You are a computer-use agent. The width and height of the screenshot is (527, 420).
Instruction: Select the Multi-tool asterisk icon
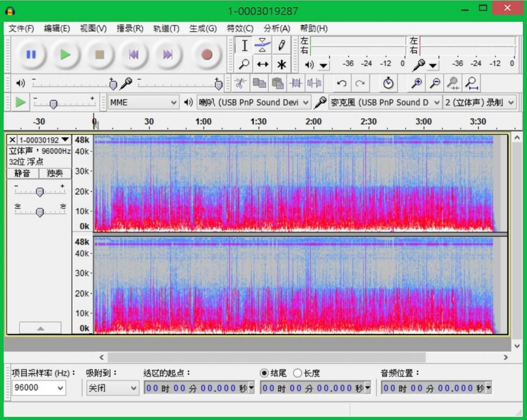tap(282, 64)
